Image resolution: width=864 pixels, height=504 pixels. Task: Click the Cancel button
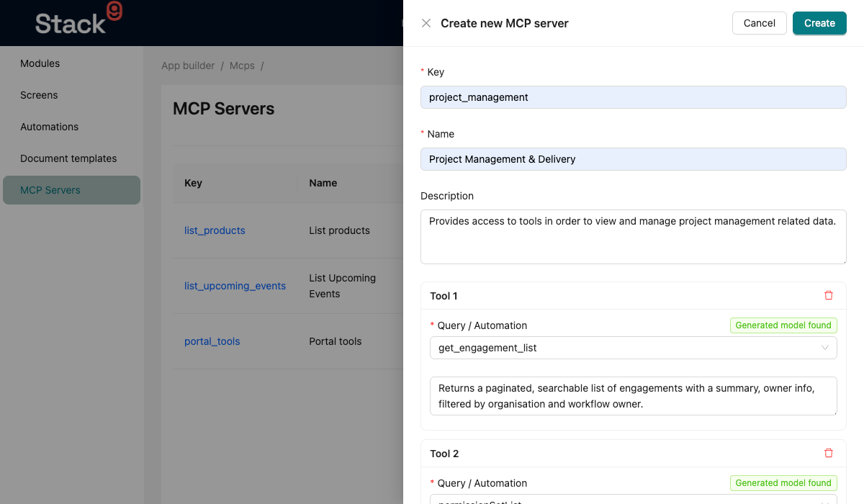[x=760, y=23]
